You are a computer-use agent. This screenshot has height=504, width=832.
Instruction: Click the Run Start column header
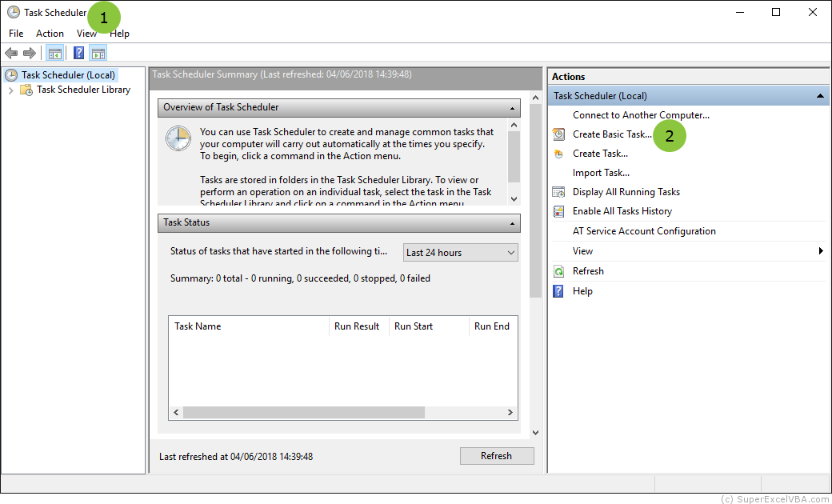click(430, 326)
